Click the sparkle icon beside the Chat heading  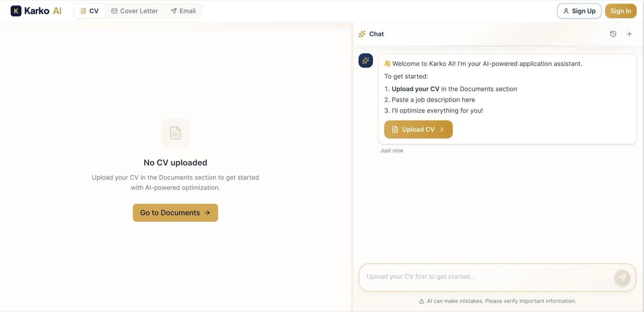(362, 34)
